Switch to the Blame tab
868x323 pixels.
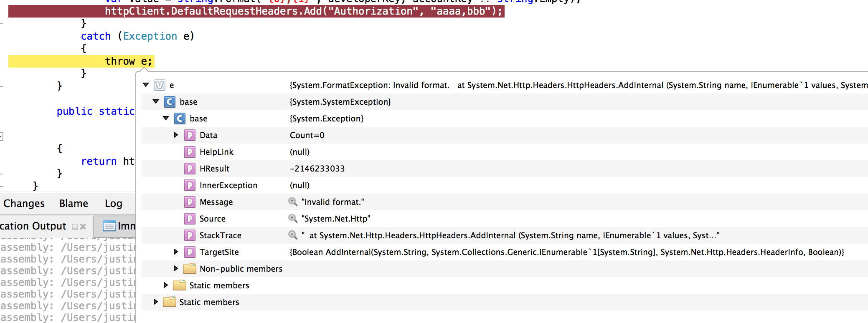point(74,203)
